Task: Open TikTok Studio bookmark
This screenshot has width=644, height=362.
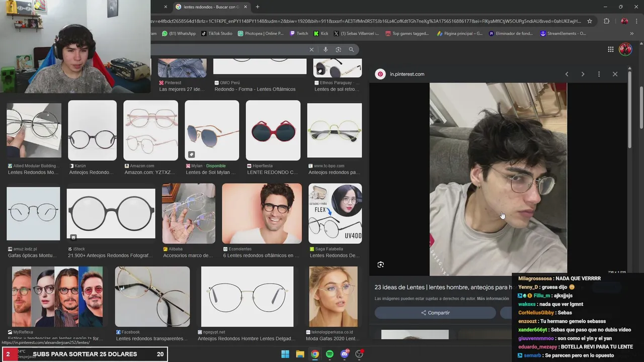Action: point(217,34)
